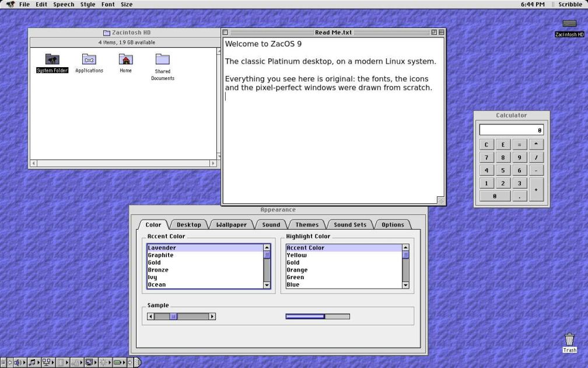Select the System Folder icon

pyautogui.click(x=52, y=63)
